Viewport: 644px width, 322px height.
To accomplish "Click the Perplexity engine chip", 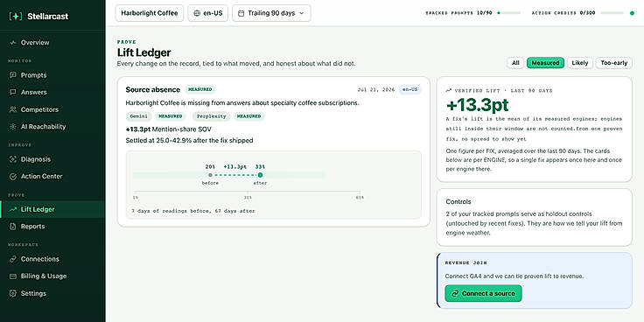I will pos(211,116).
